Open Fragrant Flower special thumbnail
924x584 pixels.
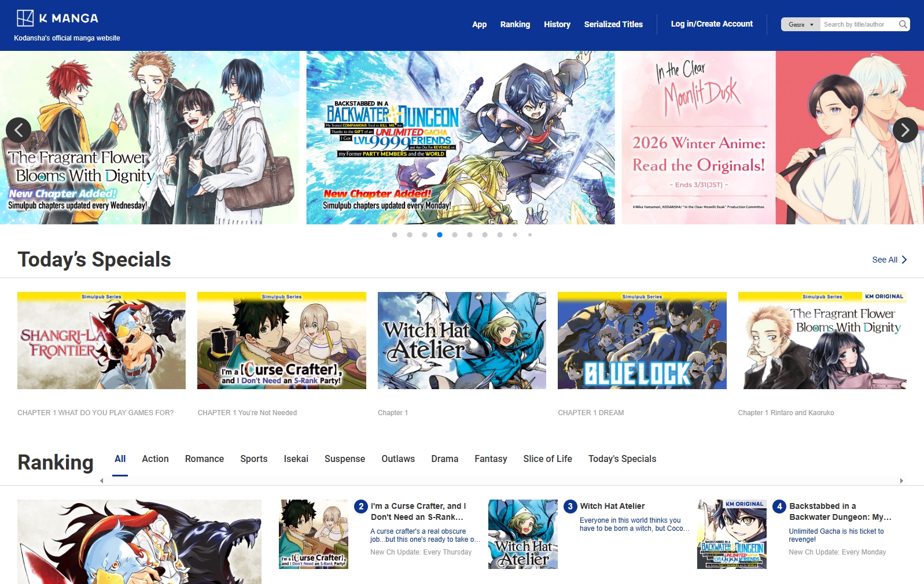coord(822,341)
